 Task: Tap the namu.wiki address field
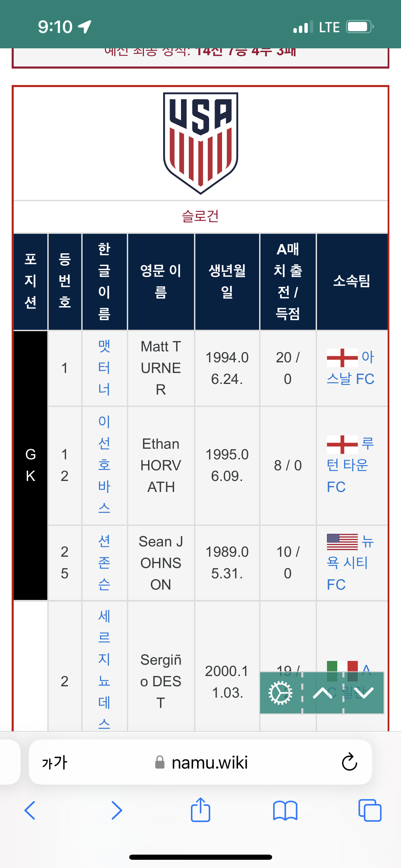(x=200, y=762)
